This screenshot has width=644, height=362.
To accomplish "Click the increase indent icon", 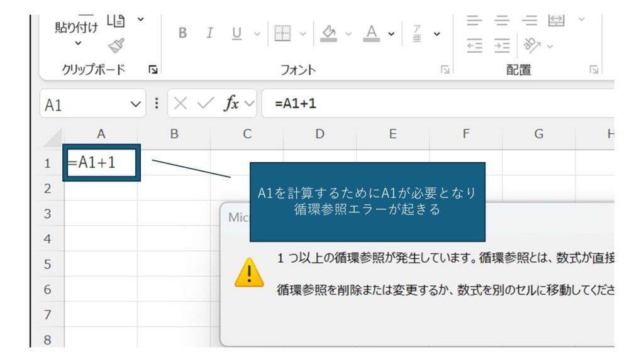I will pos(501,46).
